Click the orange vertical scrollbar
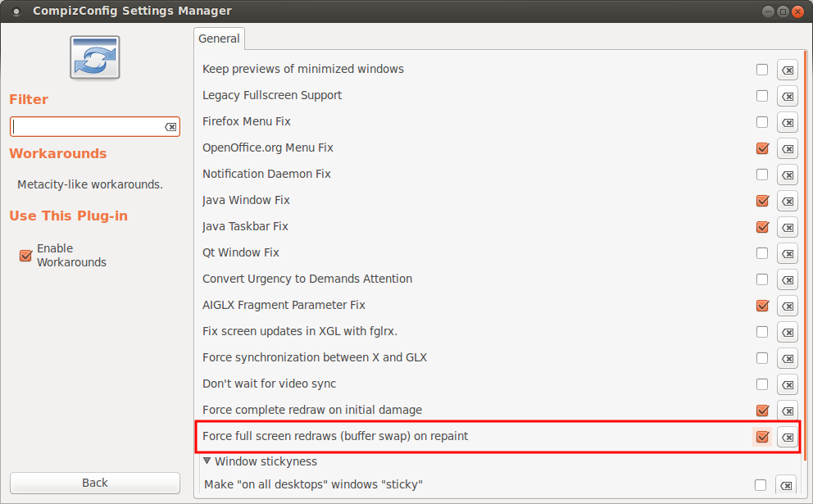 [x=806, y=255]
